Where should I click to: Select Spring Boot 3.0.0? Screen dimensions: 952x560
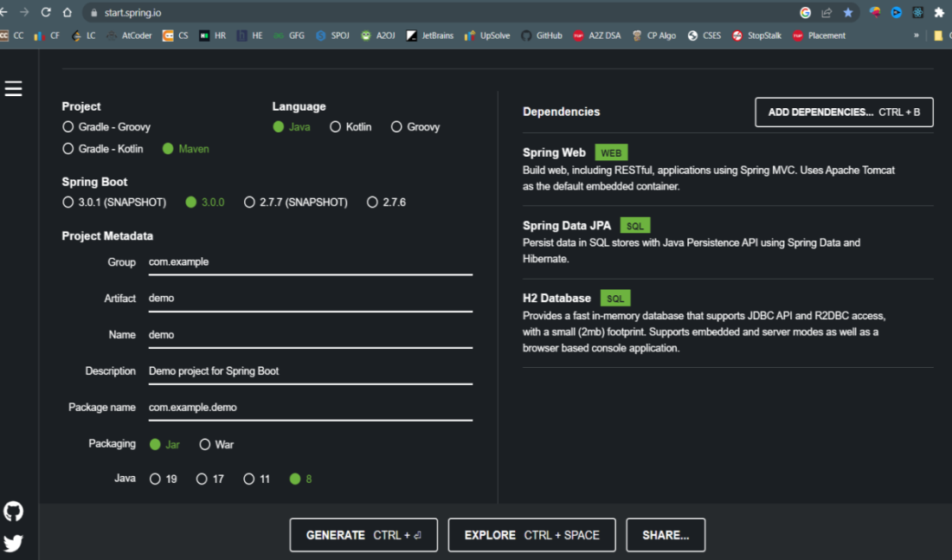204,203
